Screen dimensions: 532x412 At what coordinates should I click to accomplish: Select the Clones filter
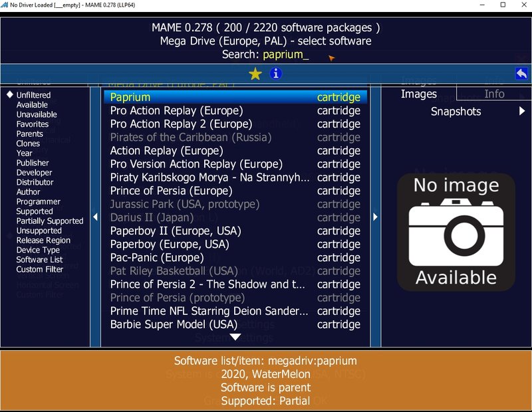click(x=28, y=144)
